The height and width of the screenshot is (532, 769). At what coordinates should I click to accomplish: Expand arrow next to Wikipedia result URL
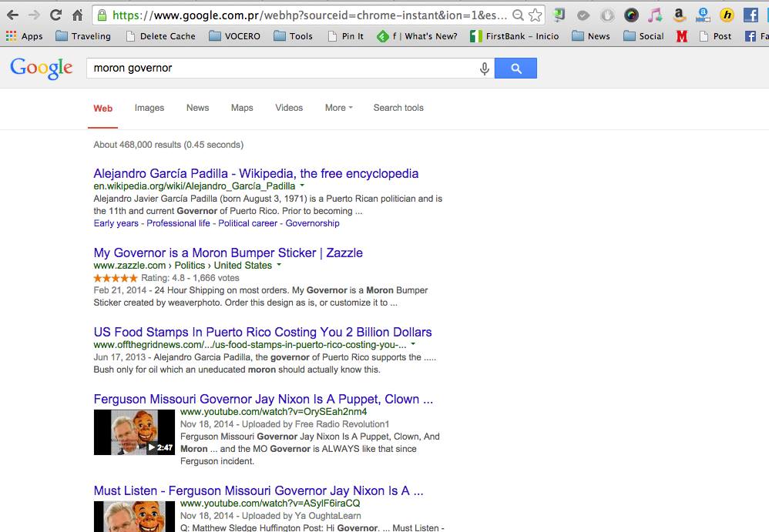pyautogui.click(x=302, y=186)
